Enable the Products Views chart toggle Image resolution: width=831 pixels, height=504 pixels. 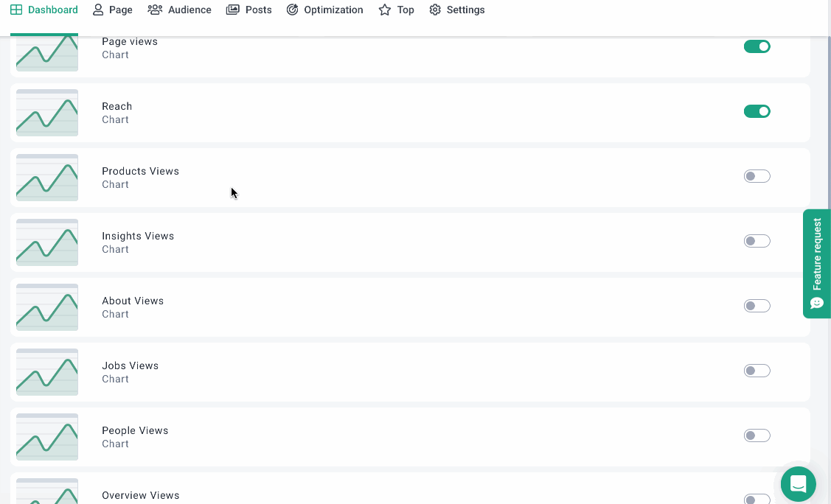[757, 176]
